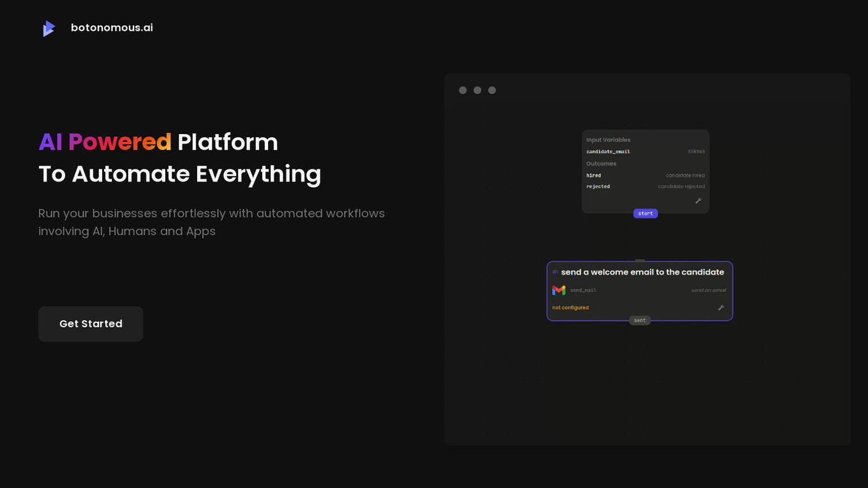
Task: Click the Input Variables heading
Action: click(608, 140)
